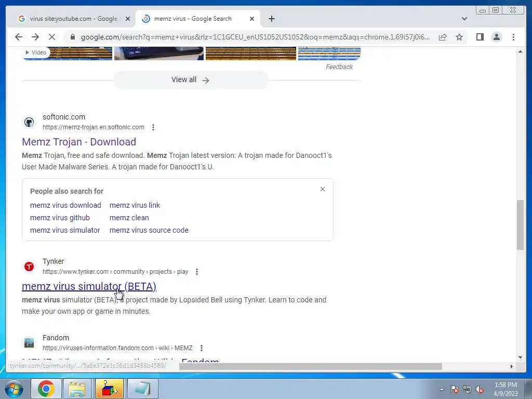
Task: Search 'memz virus source code' suggestion
Action: [149, 230]
